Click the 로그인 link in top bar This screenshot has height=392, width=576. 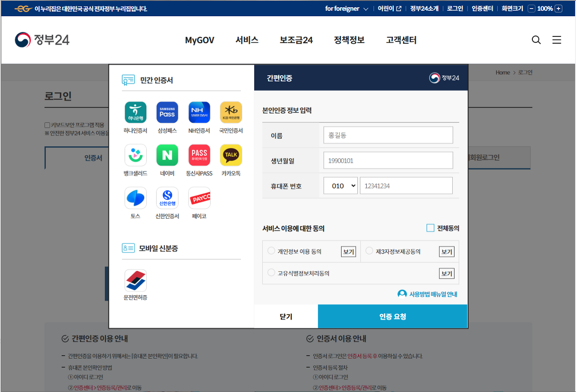[x=455, y=9]
